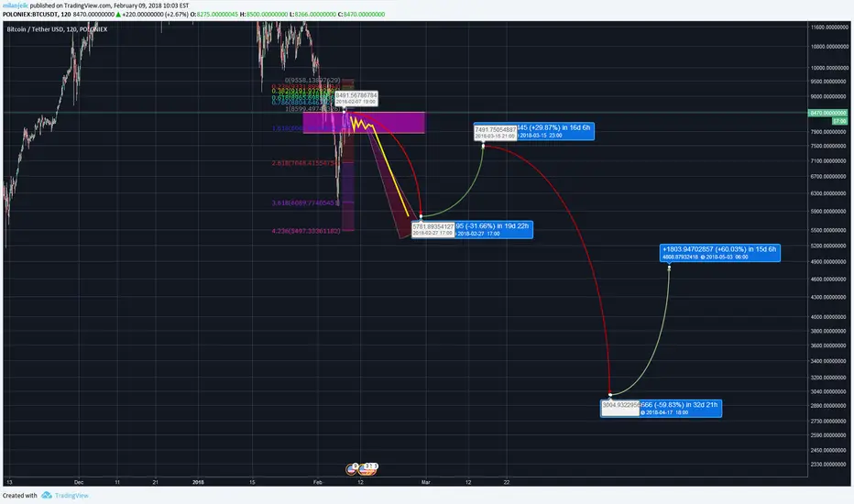Select the blue label showing -31.66% in 19d 22h

(494, 229)
